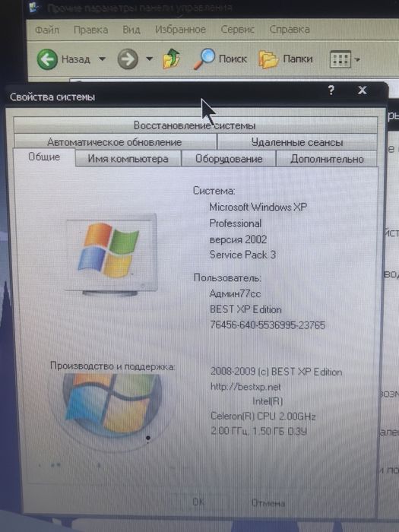This screenshot has width=399, height=532.
Task: Click the Microsoft Windows XP text
Action: click(258, 207)
